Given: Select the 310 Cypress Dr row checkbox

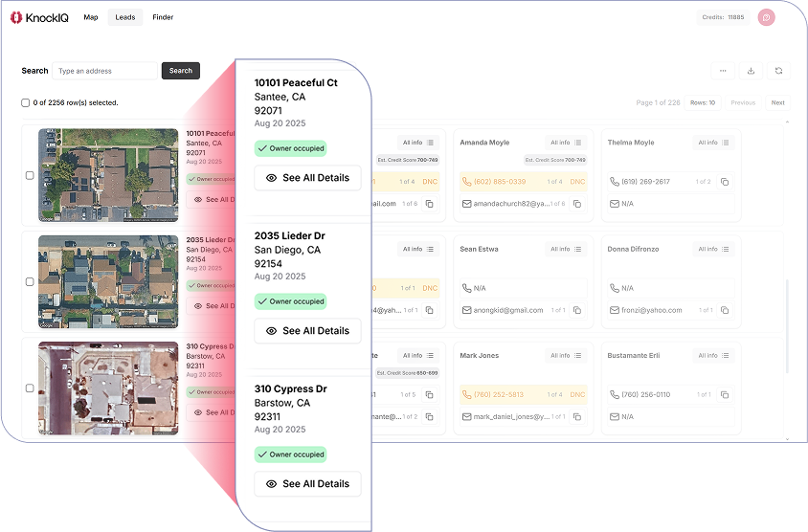Looking at the screenshot, I should tap(30, 388).
